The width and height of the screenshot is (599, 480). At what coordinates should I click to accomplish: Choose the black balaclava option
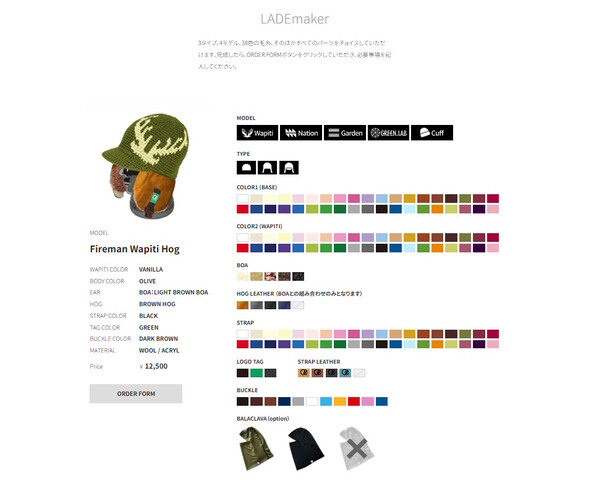click(x=306, y=448)
